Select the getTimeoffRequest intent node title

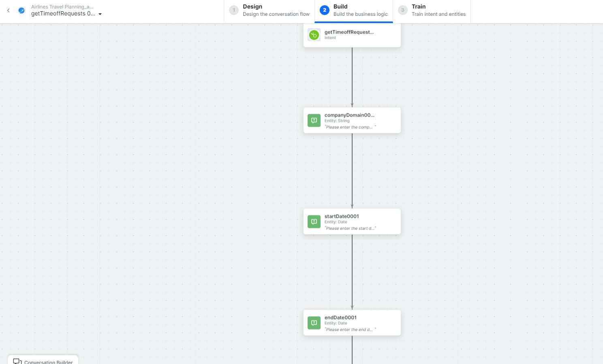click(349, 32)
